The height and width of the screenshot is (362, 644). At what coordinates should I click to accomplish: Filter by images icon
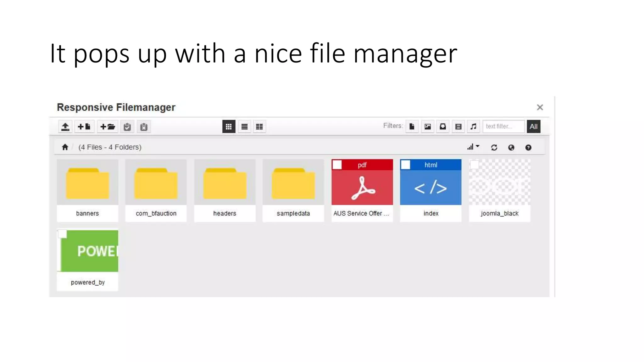click(x=428, y=127)
